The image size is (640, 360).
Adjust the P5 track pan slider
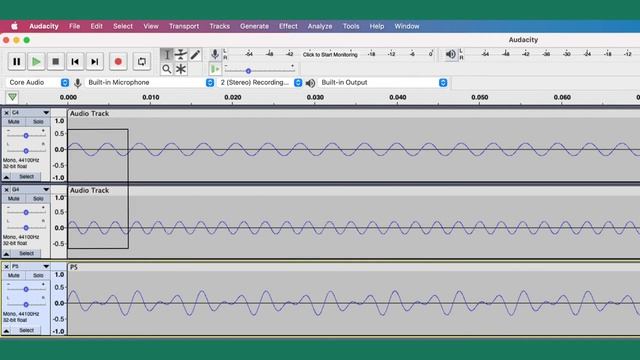26,304
